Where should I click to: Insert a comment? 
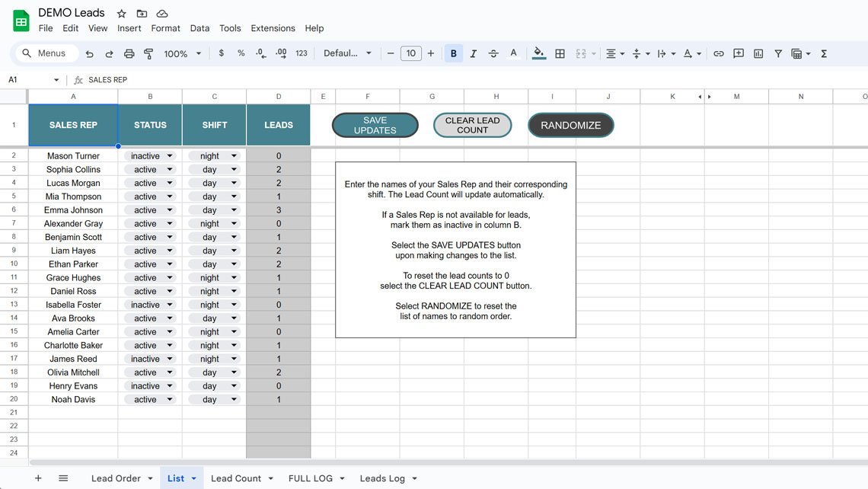point(739,54)
